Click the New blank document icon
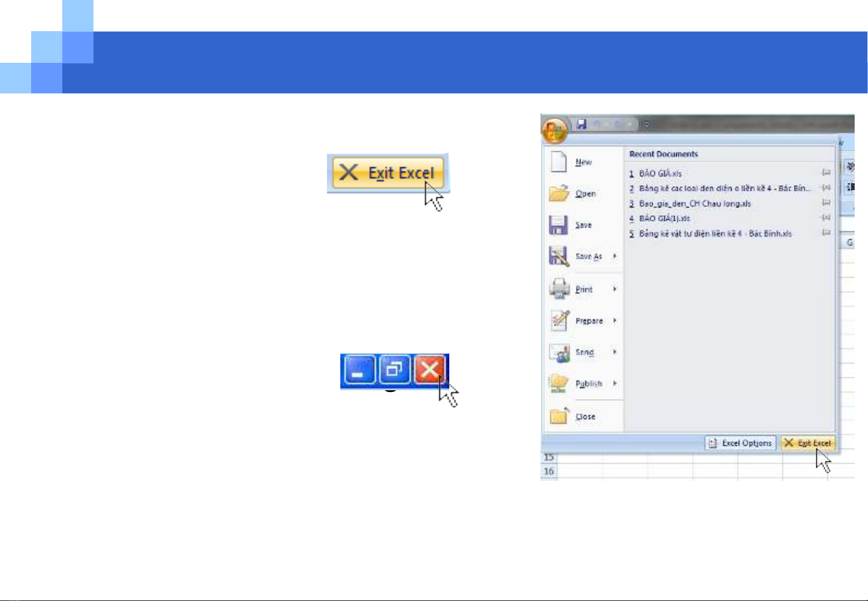Screen dimensions: 868x601 558,162
